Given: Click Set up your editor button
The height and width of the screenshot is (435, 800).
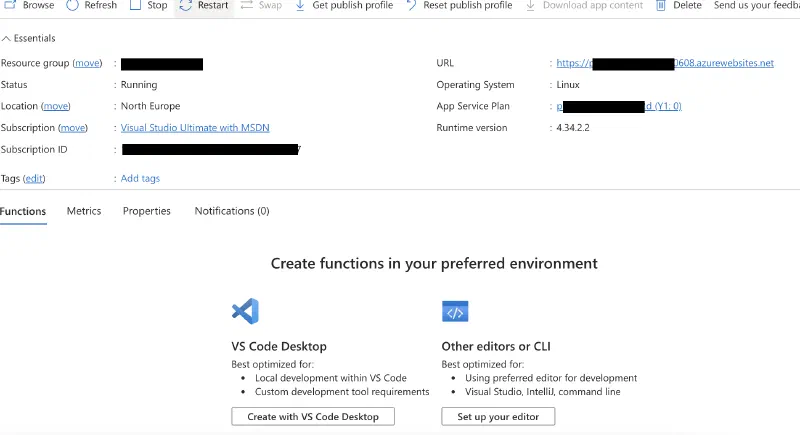Looking at the screenshot, I should point(498,417).
